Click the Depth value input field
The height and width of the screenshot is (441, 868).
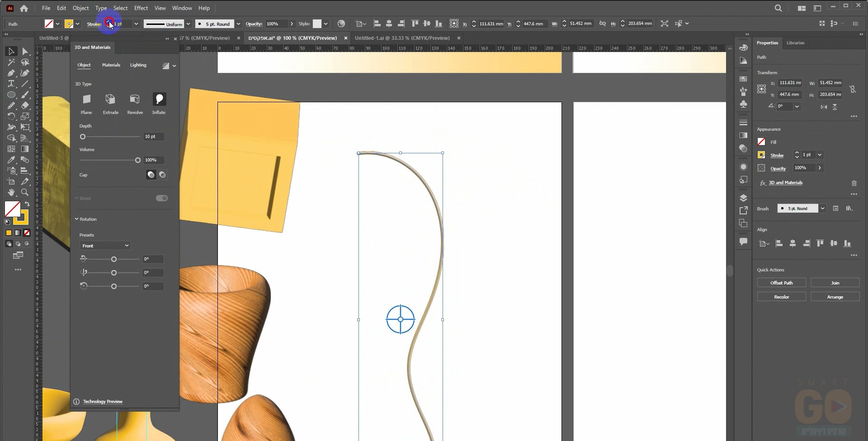click(x=154, y=137)
